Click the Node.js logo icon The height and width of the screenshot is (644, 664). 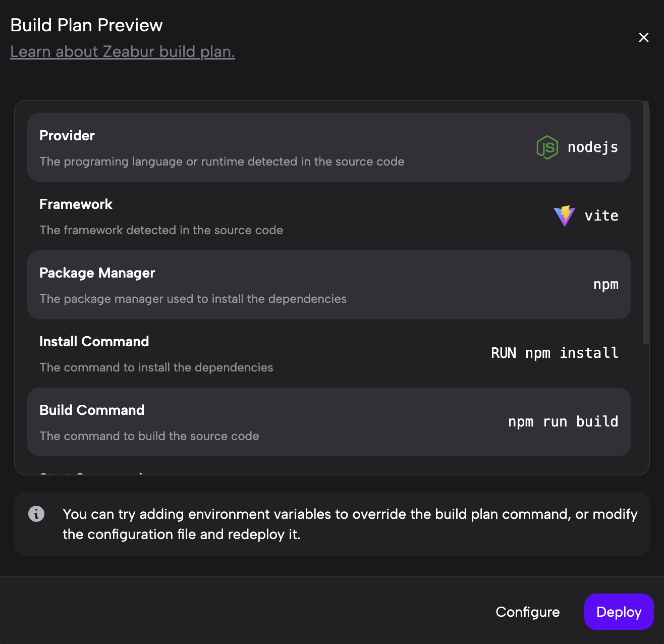(547, 147)
